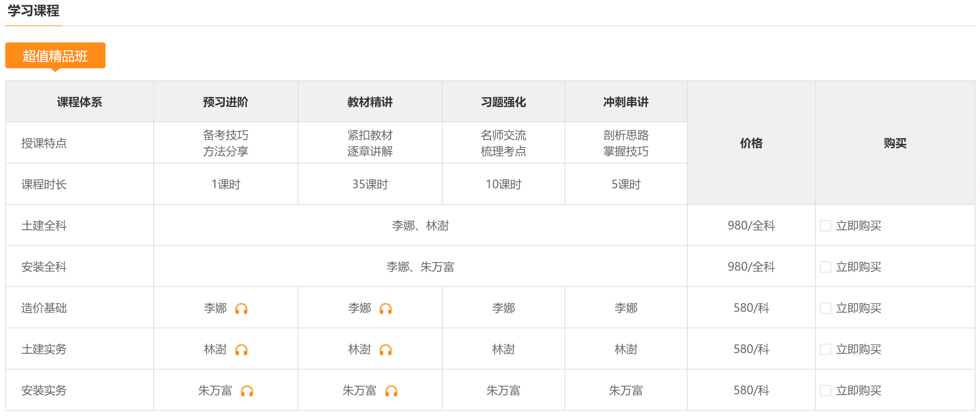Click 立即购买 for 安装实务
980x416 pixels.
pyautogui.click(x=858, y=391)
